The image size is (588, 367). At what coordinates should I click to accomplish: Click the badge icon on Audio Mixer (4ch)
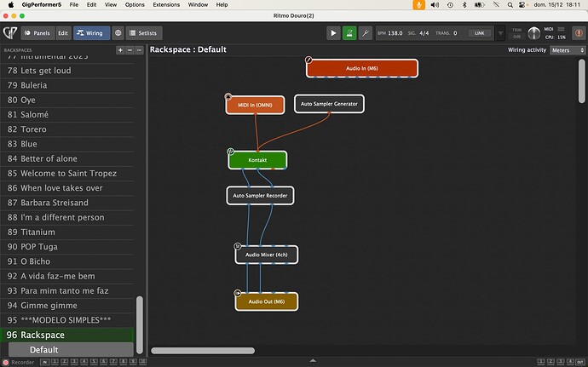click(238, 246)
